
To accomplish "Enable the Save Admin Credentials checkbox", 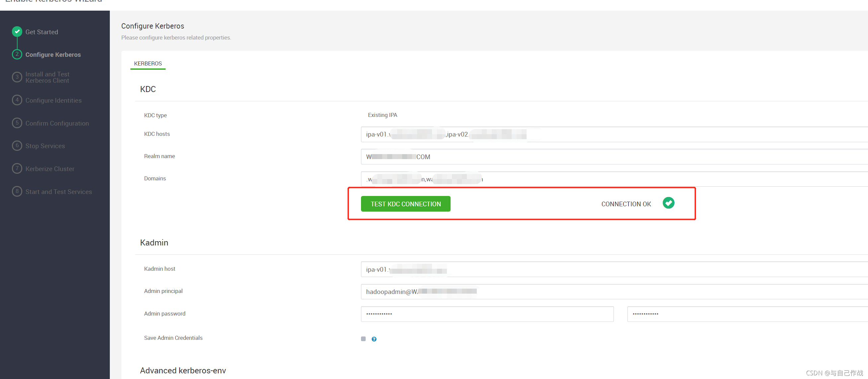I will click(x=363, y=338).
